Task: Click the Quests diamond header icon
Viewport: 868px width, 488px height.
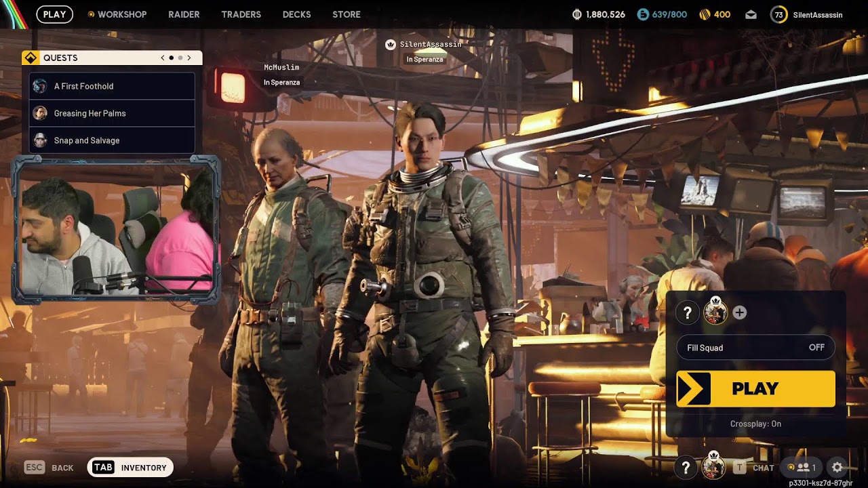Action: tap(31, 58)
